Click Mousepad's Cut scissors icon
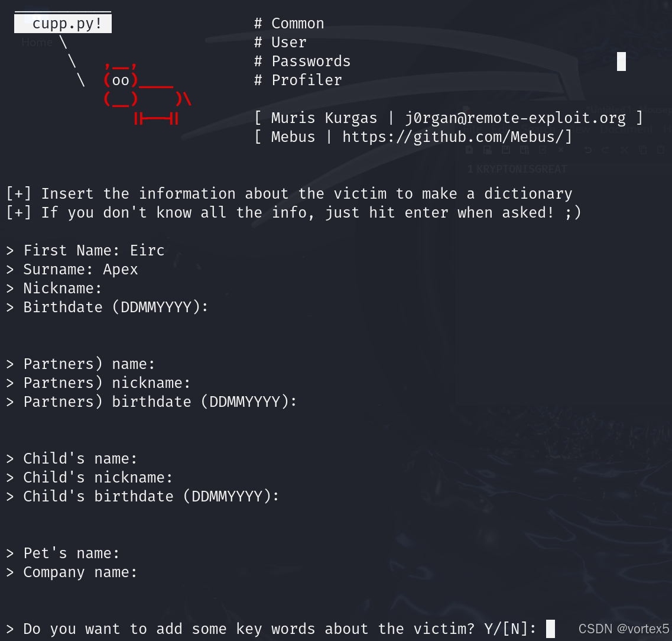 (x=625, y=150)
